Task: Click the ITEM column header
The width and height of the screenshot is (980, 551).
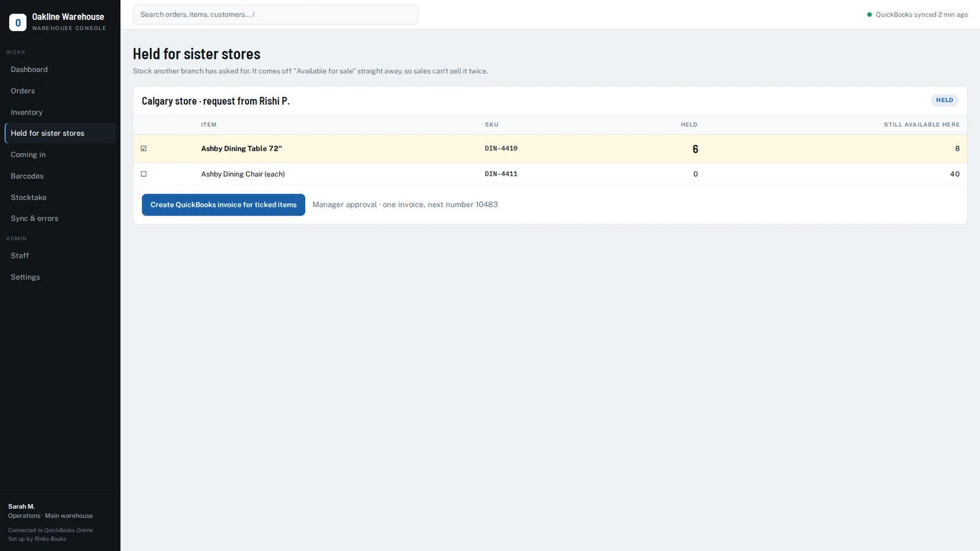Action: tap(209, 125)
